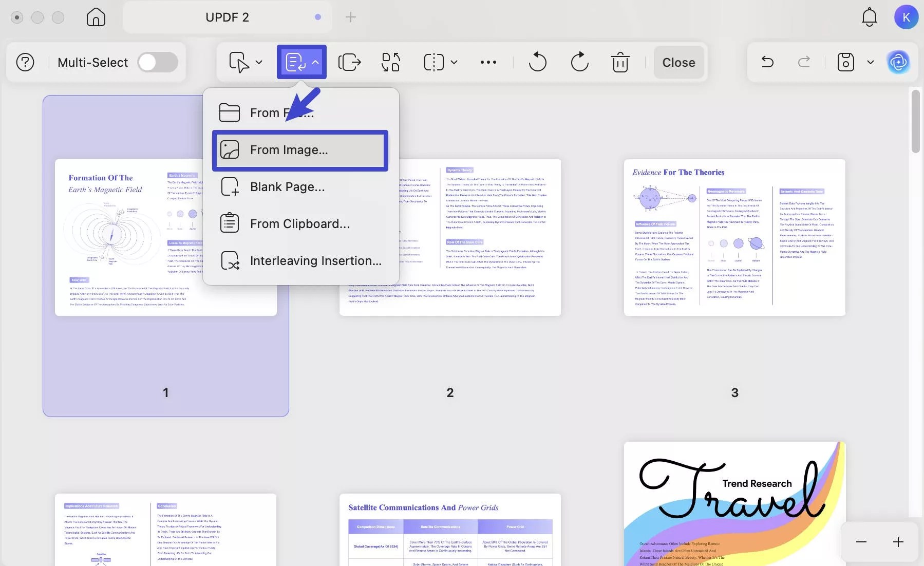Viewport: 924px width, 566px height.
Task: Open the UPDF AI assistant icon
Action: 898,62
